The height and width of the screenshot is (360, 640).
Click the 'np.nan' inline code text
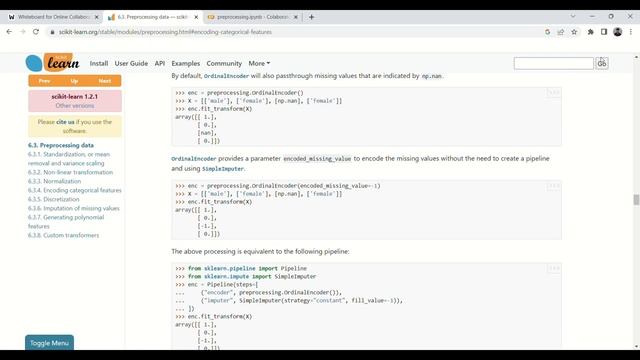[x=431, y=76]
